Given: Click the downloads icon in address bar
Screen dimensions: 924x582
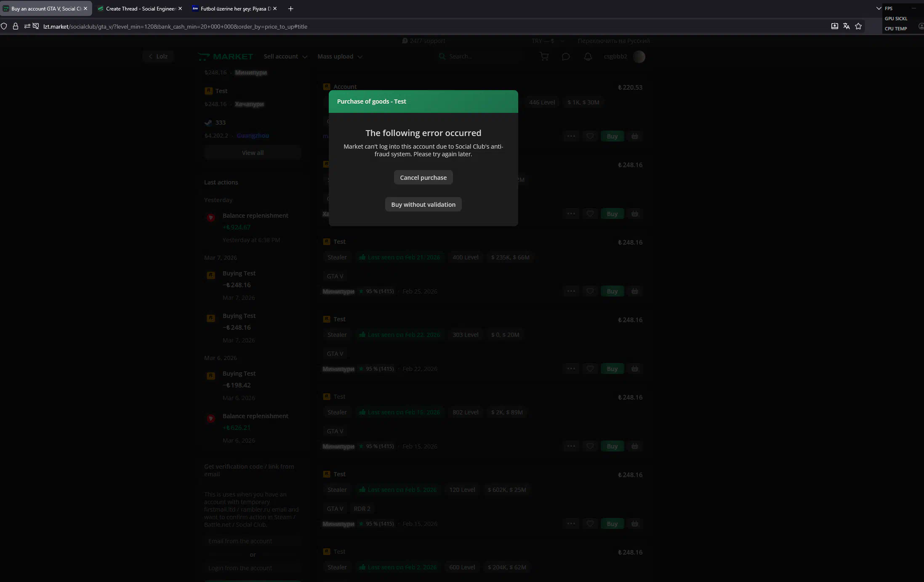Looking at the screenshot, I should [834, 26].
